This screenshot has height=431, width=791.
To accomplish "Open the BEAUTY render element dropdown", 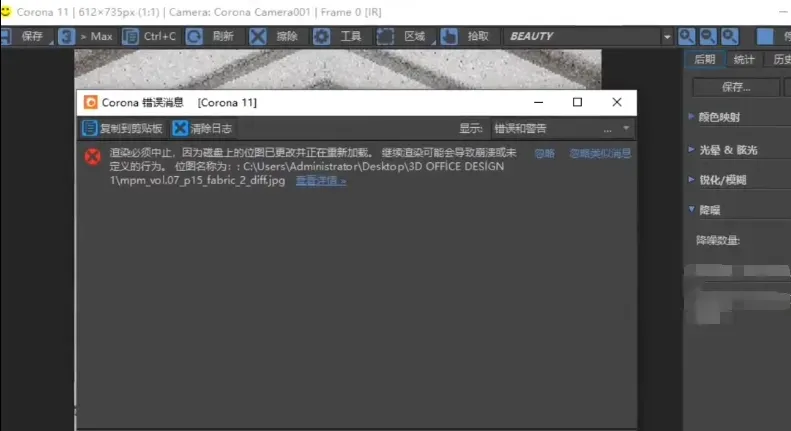I will (x=588, y=36).
